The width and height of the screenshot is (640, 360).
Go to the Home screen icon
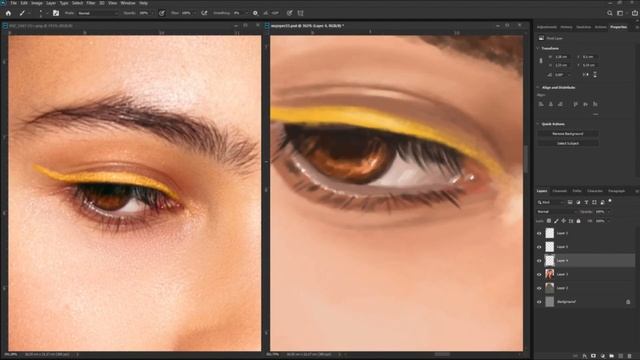pyautogui.click(x=8, y=13)
